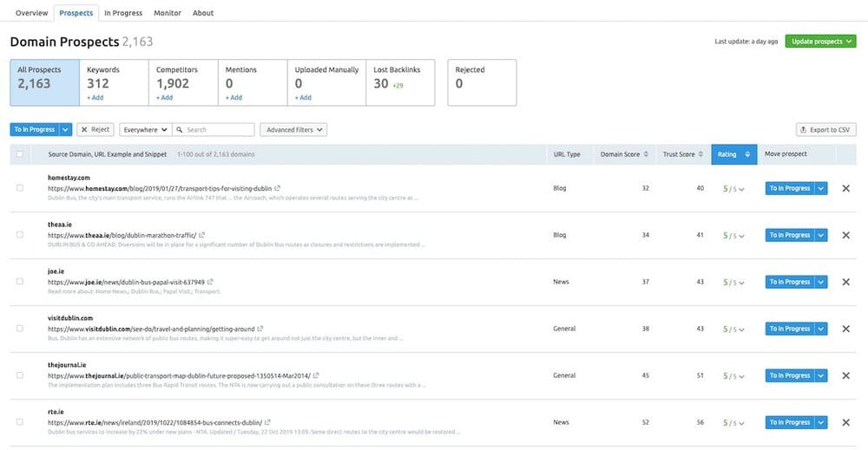Switch to the About tab

202,13
